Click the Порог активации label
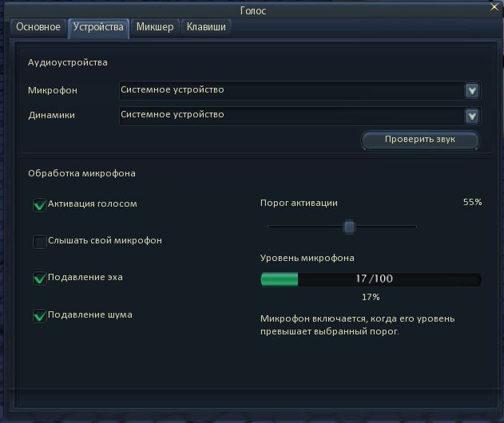Image resolution: width=504 pixels, height=423 pixels. [299, 203]
